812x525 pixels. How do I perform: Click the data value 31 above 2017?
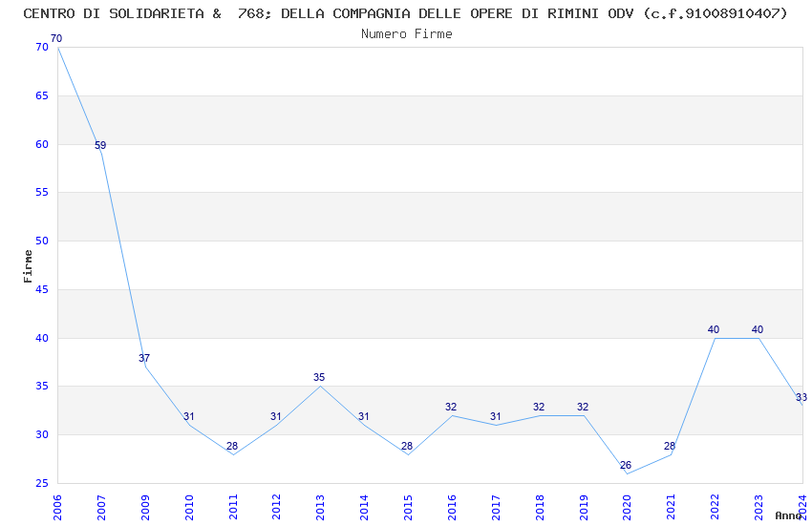point(496,416)
